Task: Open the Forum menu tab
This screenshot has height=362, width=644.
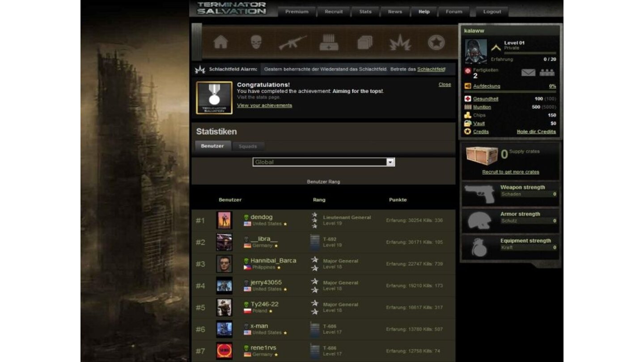Action: [x=454, y=12]
